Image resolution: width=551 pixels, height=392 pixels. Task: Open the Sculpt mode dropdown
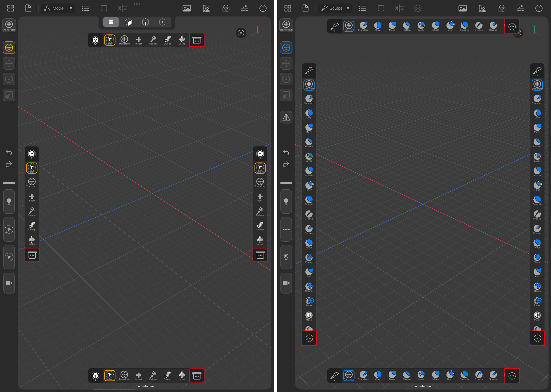click(x=335, y=8)
